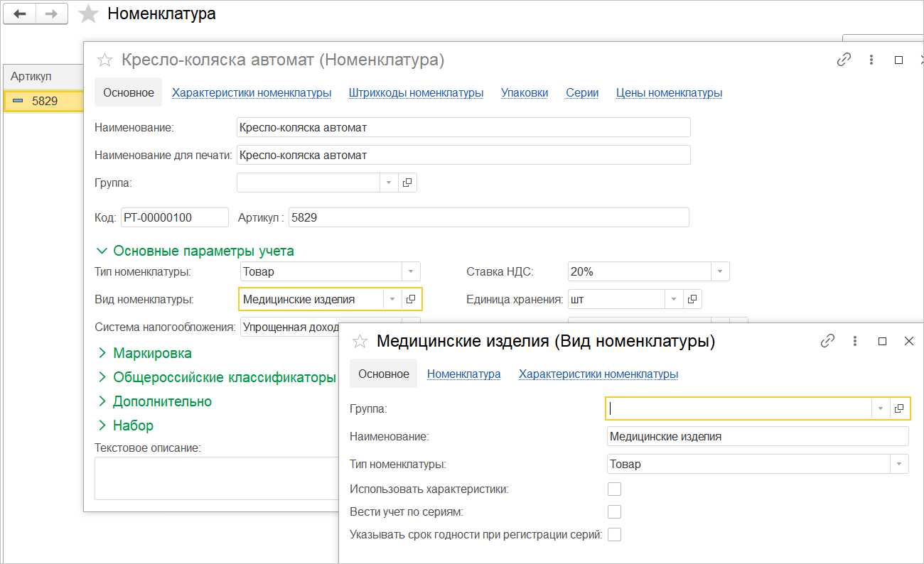Star Медицинские изделия as favorite
924x564 pixels.
360,342
